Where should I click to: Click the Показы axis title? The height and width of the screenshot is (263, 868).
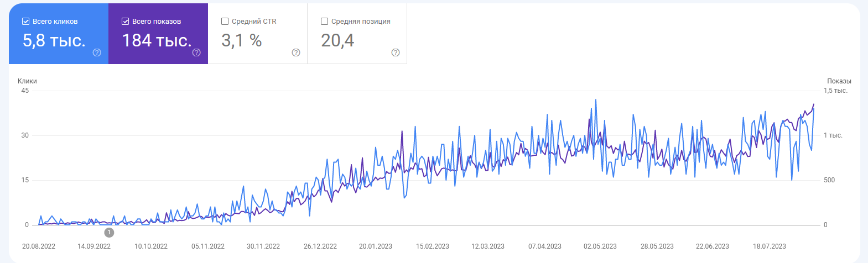tap(839, 81)
